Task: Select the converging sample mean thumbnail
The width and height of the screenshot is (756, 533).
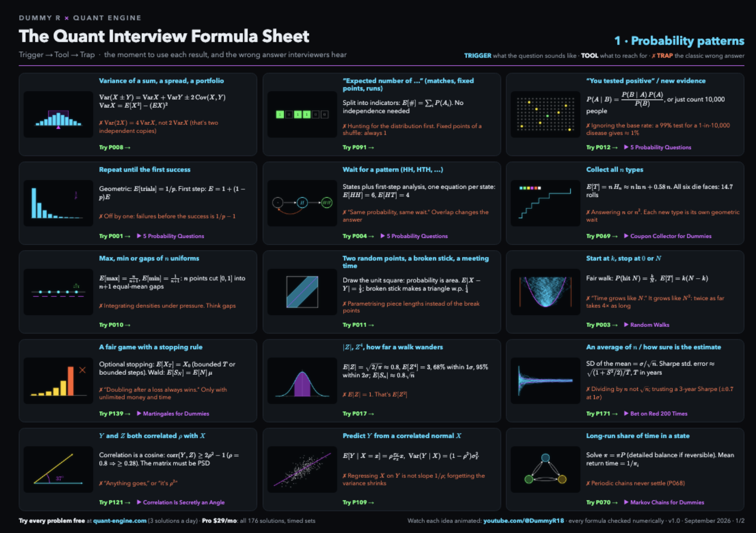Action: [x=545, y=380]
